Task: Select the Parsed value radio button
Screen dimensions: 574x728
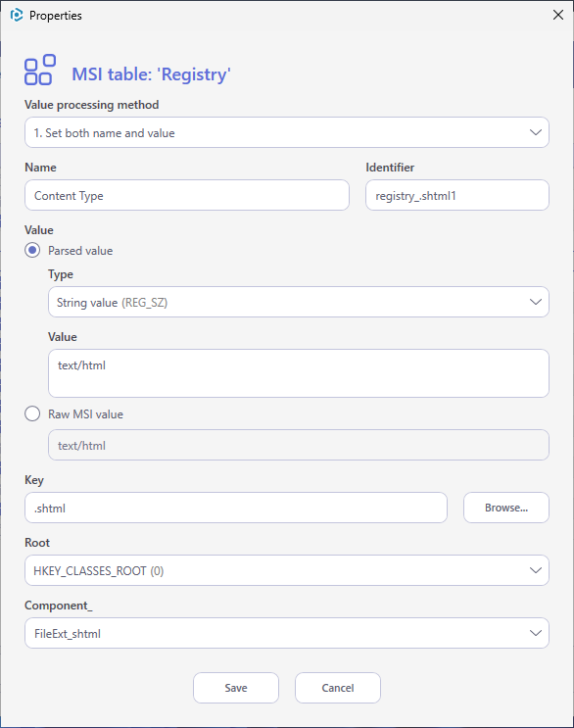Action: [x=32, y=250]
